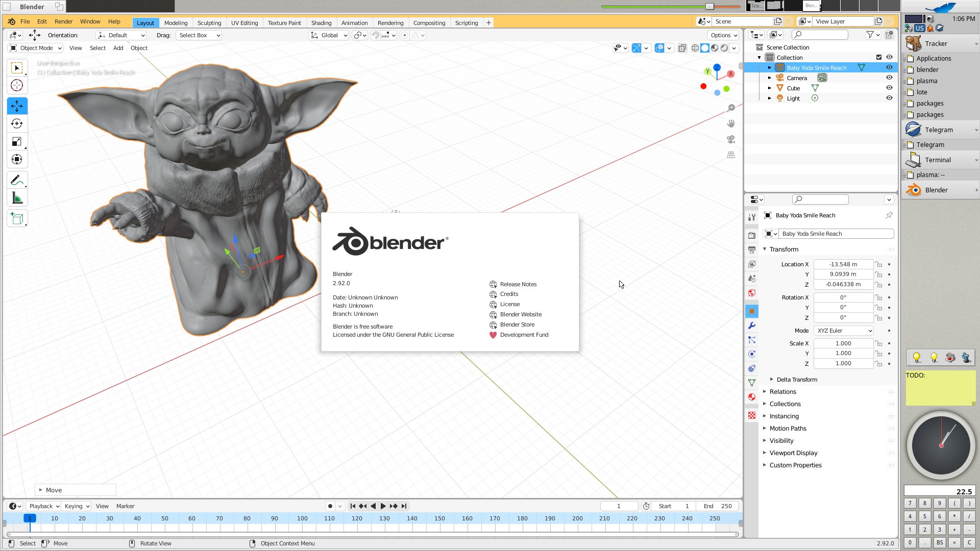980x551 pixels.
Task: Open Output properties tab
Action: point(752,250)
